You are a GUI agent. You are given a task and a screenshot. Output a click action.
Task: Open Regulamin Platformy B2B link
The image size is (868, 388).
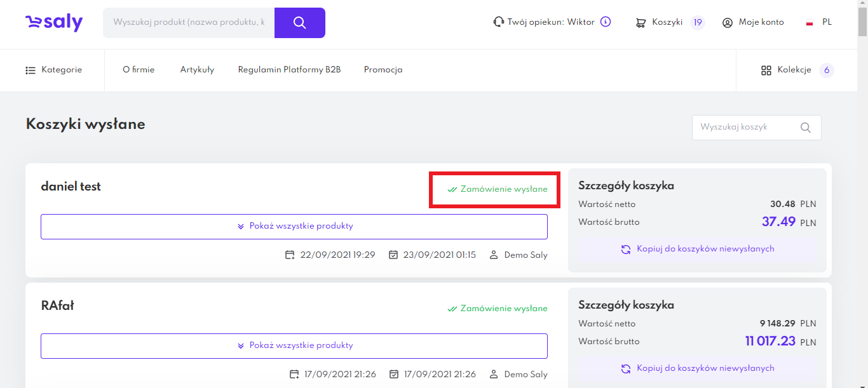(289, 70)
